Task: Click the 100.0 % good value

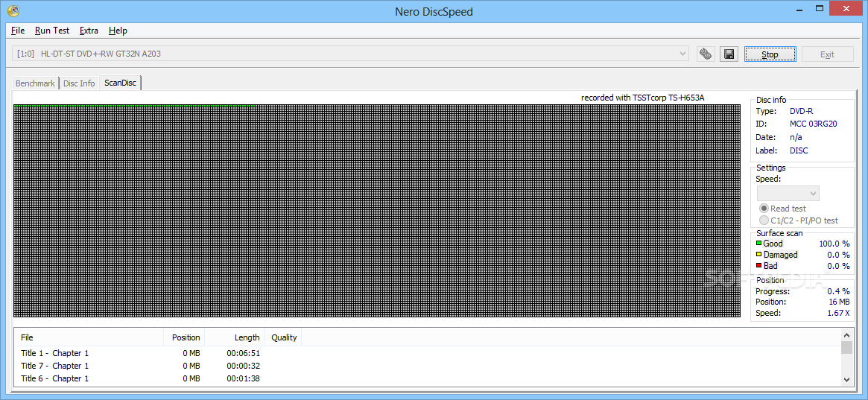Action: pyautogui.click(x=834, y=244)
